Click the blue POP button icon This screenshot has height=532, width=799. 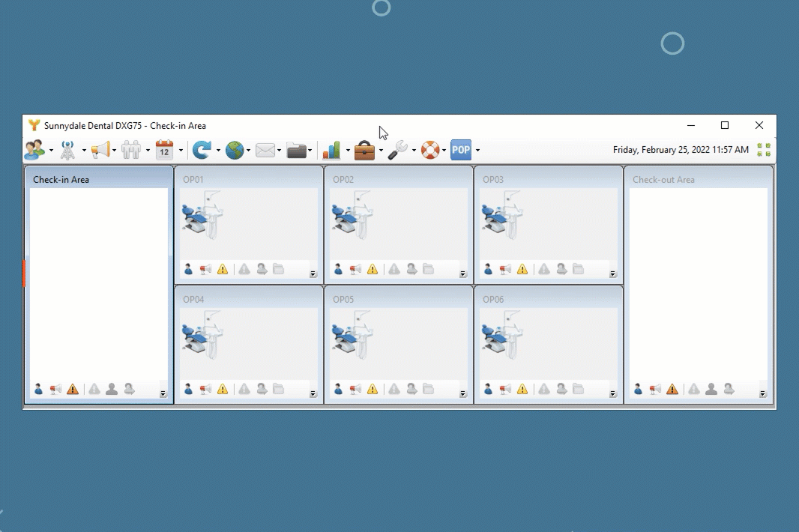pos(461,150)
